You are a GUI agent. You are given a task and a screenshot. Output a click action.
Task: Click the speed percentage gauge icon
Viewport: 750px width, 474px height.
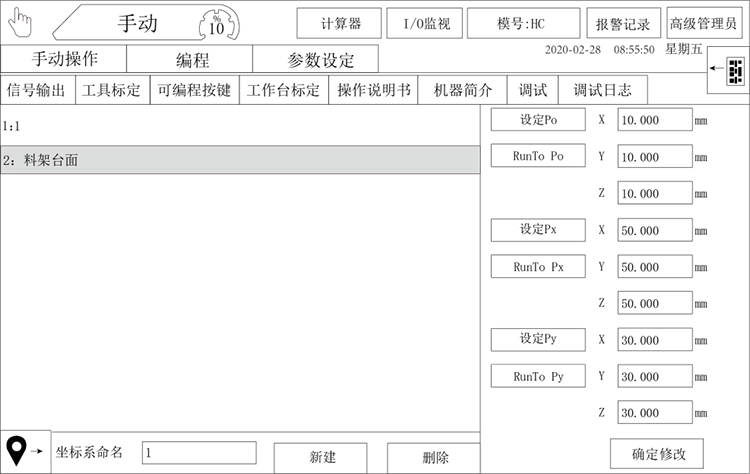pos(217,23)
